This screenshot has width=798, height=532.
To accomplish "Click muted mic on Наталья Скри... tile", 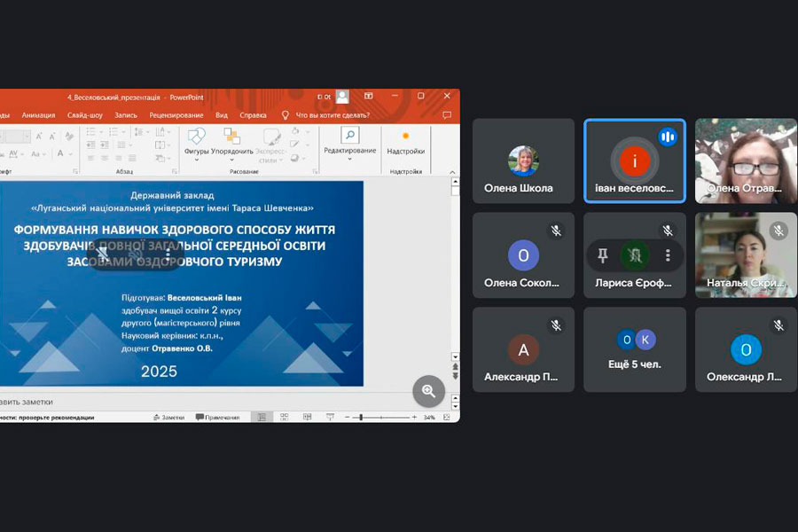I will tap(778, 231).
